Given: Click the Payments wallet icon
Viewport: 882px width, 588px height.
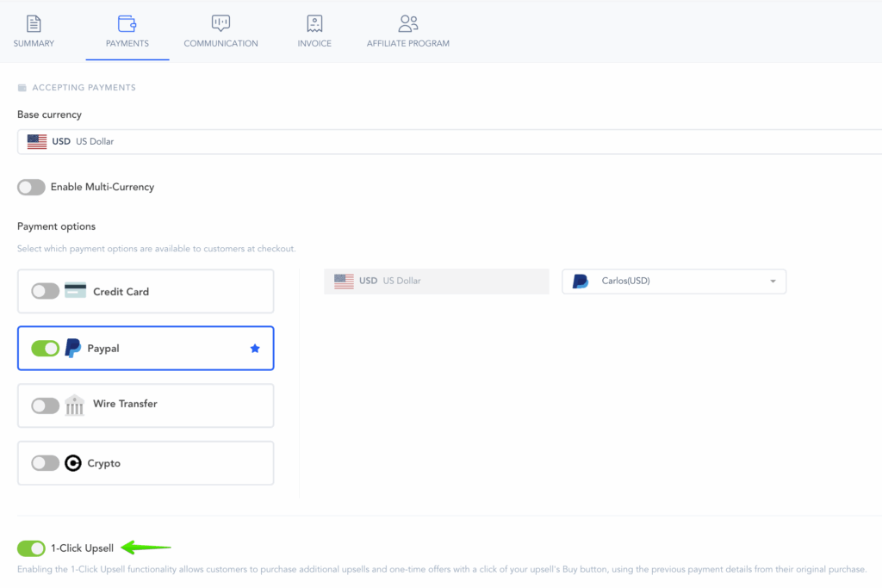Looking at the screenshot, I should tap(127, 23).
